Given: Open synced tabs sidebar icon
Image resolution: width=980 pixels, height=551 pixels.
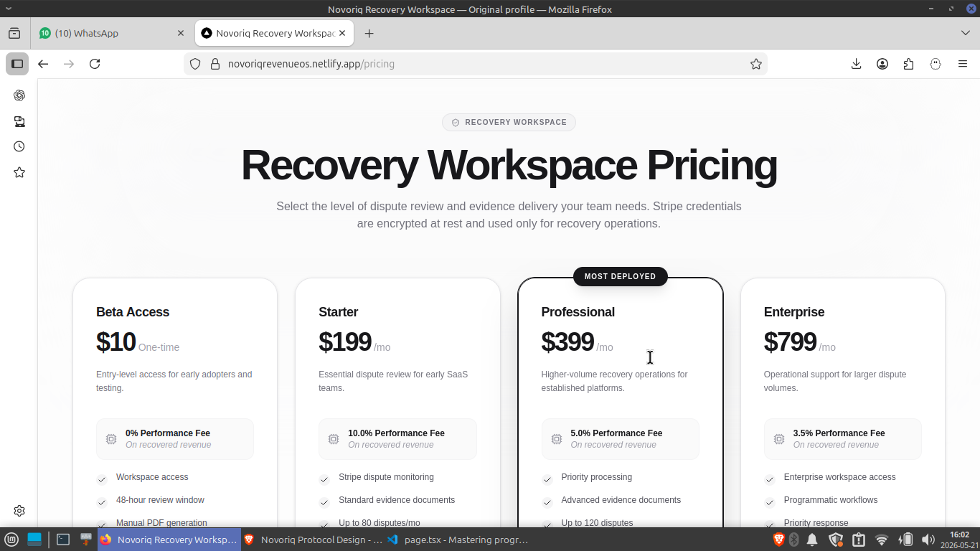Looking at the screenshot, I should 19,121.
